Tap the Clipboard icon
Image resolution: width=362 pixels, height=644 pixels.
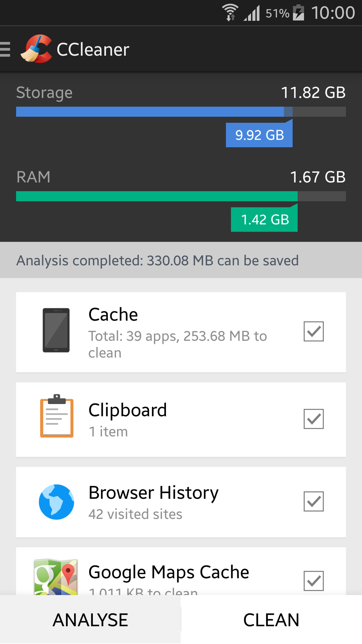57,416
